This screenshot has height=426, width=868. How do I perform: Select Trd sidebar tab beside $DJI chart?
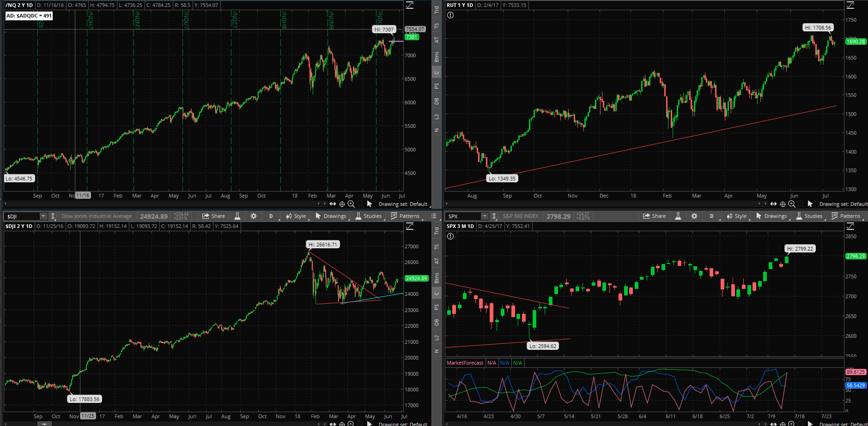tap(437, 231)
